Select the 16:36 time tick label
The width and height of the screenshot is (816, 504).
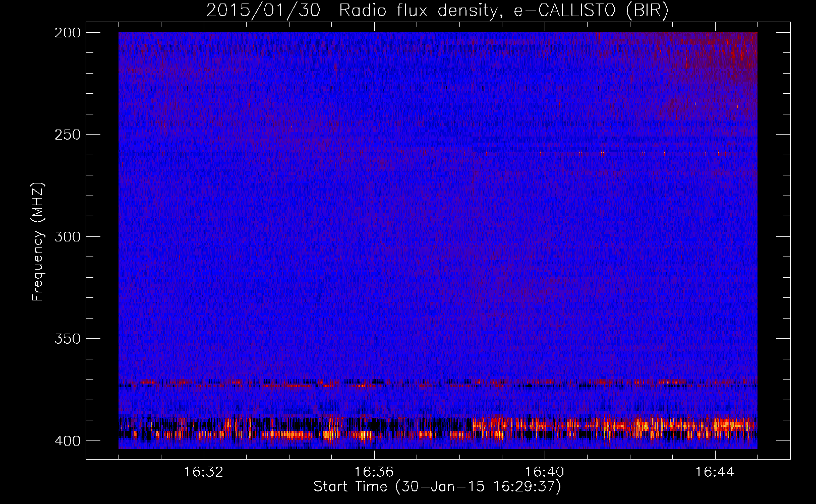point(374,472)
